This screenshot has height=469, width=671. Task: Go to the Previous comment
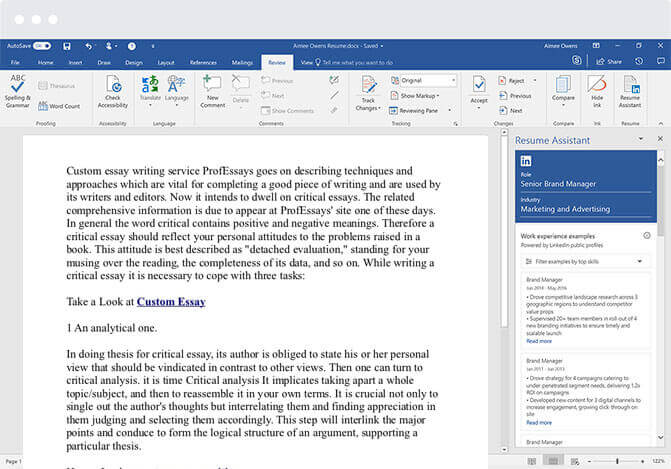pyautogui.click(x=277, y=80)
